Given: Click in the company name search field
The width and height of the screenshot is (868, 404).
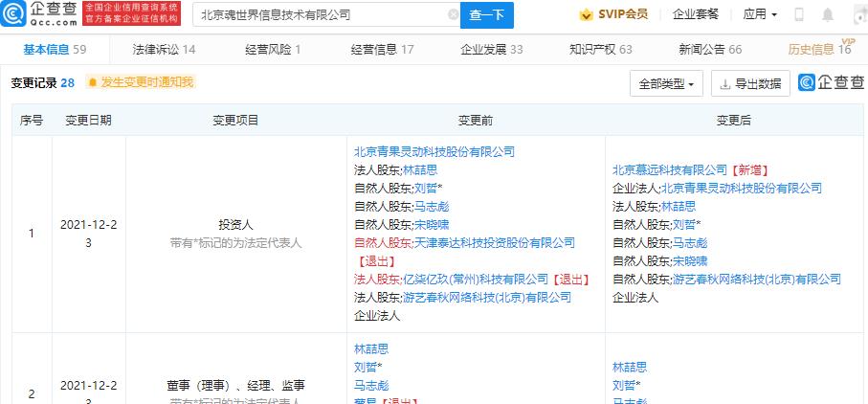Looking at the screenshot, I should pos(324,15).
